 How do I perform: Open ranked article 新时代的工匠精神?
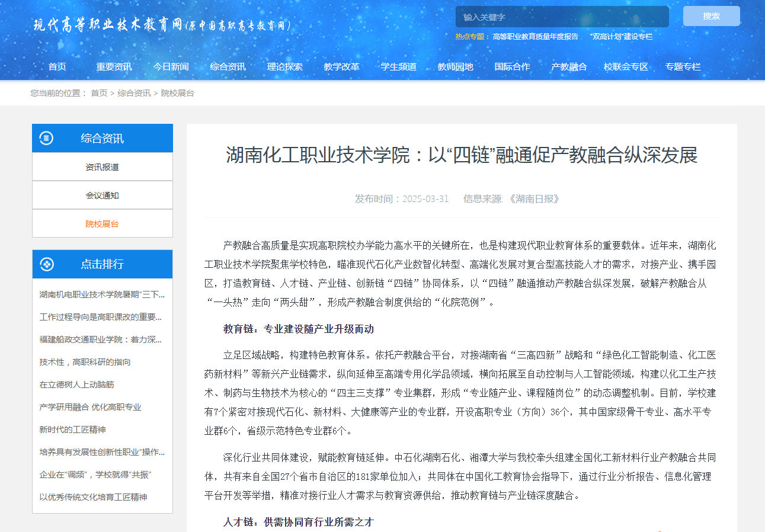tap(73, 430)
